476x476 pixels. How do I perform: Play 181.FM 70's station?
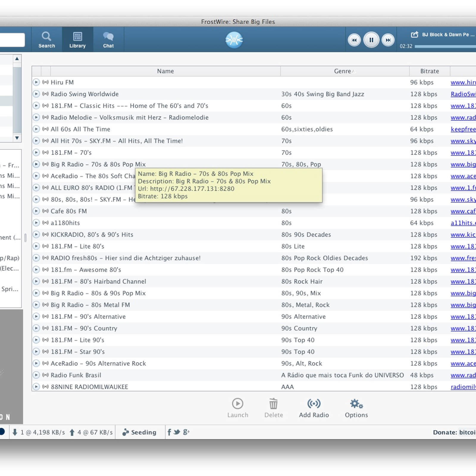(x=36, y=153)
